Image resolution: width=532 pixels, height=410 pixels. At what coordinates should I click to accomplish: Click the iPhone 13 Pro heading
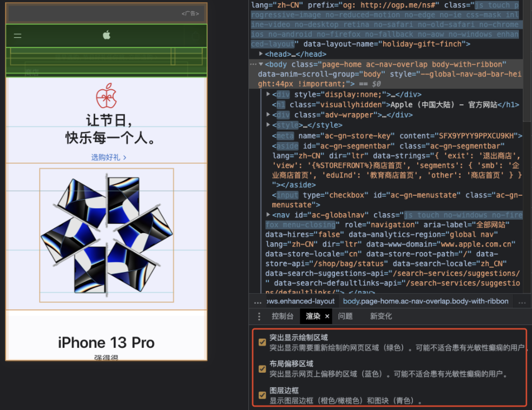[106, 343]
